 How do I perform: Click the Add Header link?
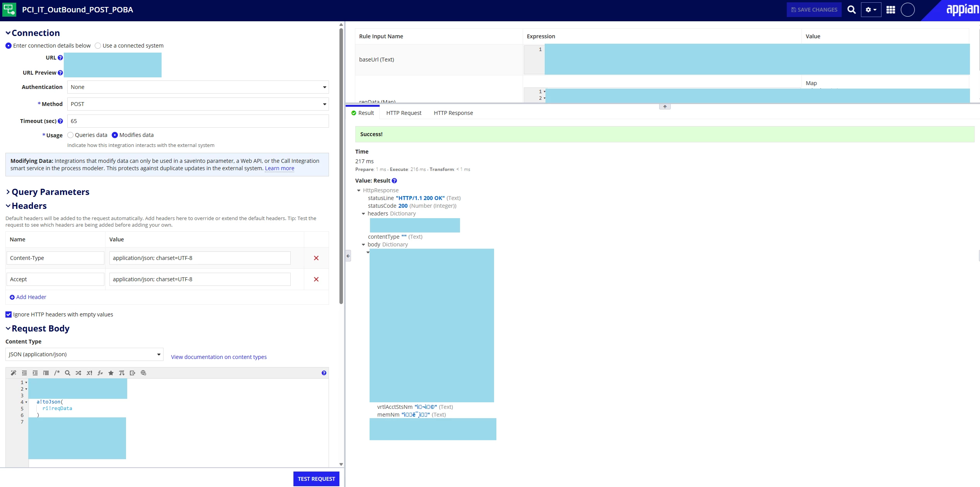[x=28, y=297]
